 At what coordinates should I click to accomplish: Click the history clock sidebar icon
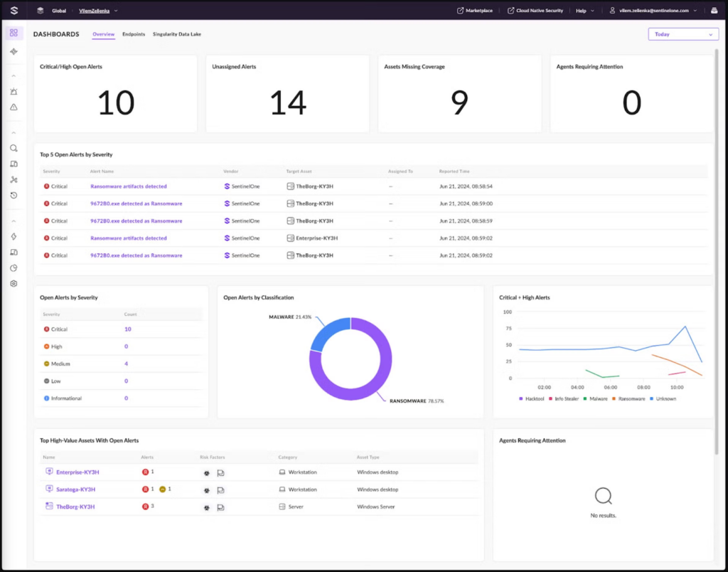14,196
